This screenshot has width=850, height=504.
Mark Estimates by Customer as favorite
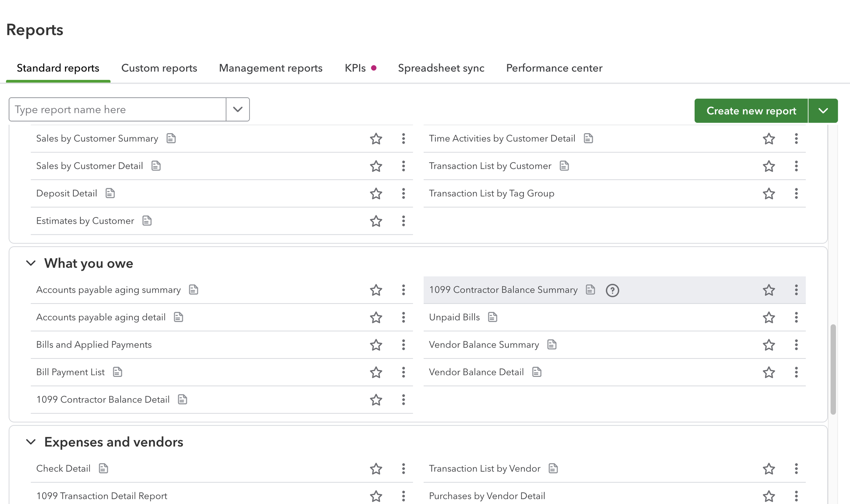click(376, 221)
